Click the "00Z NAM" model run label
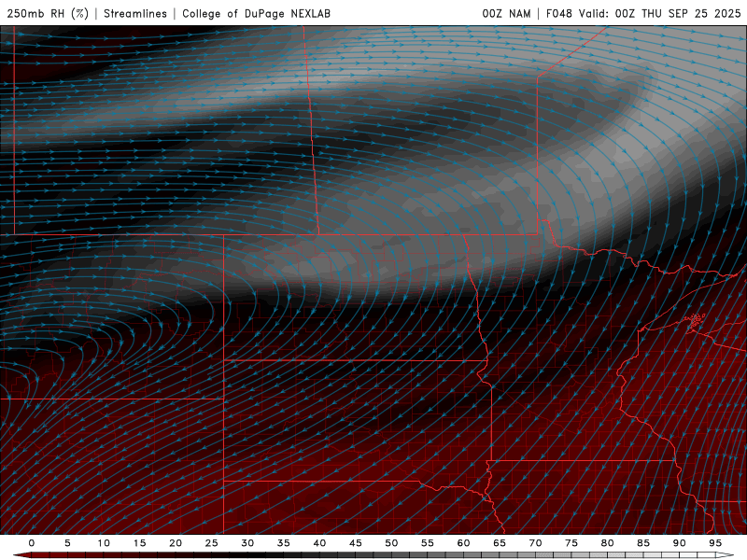This screenshot has width=747, height=560. pos(506,13)
